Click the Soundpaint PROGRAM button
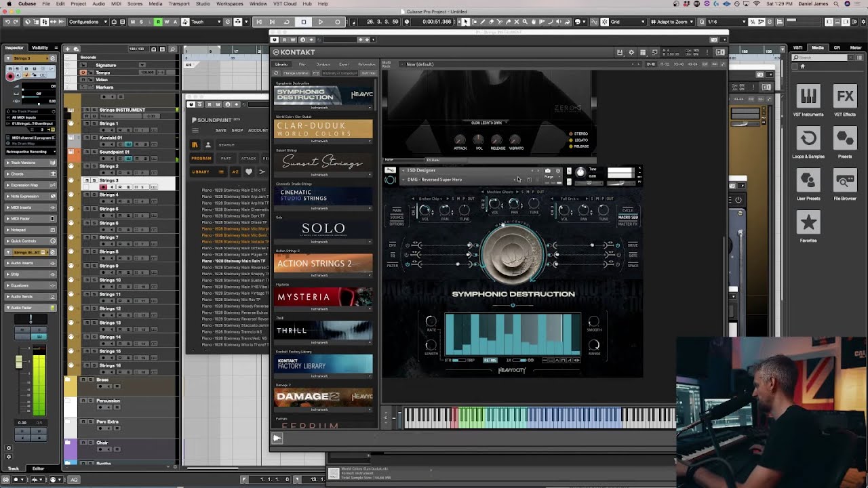868x488 pixels. click(201, 159)
